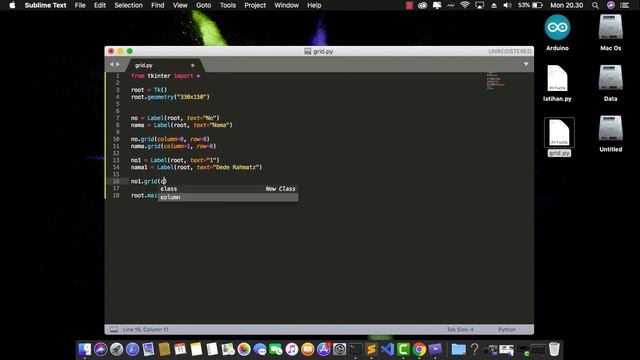Open Google Chrome from the Dock
The height and width of the screenshot is (360, 640).
click(419, 350)
